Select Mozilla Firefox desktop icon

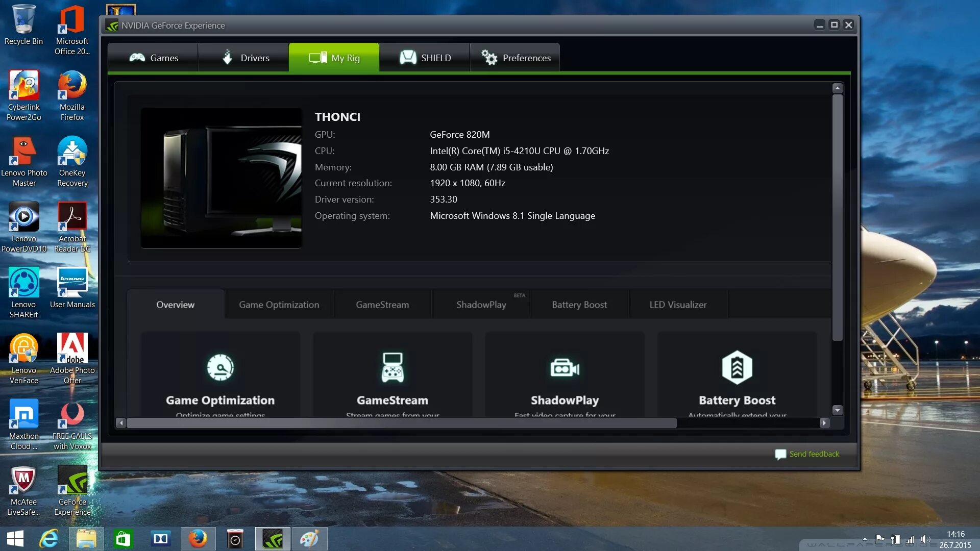tap(72, 96)
